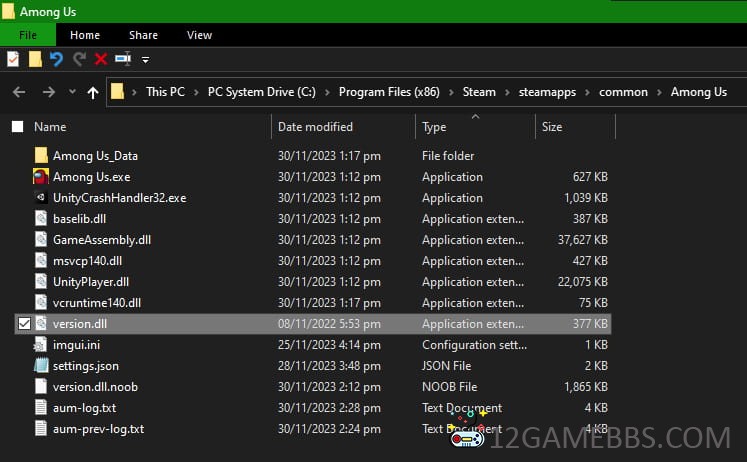Click the JSON File type cell
The height and width of the screenshot is (462, 747).
pyautogui.click(x=446, y=366)
